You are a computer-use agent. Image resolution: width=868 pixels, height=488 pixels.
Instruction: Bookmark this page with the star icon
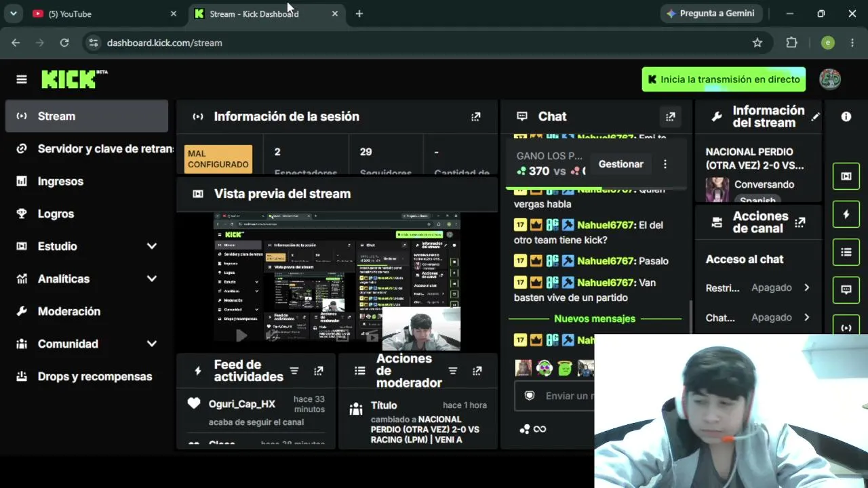[757, 43]
